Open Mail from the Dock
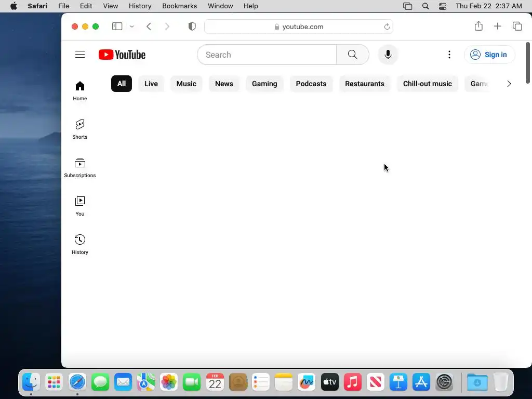532x399 pixels. (x=123, y=382)
